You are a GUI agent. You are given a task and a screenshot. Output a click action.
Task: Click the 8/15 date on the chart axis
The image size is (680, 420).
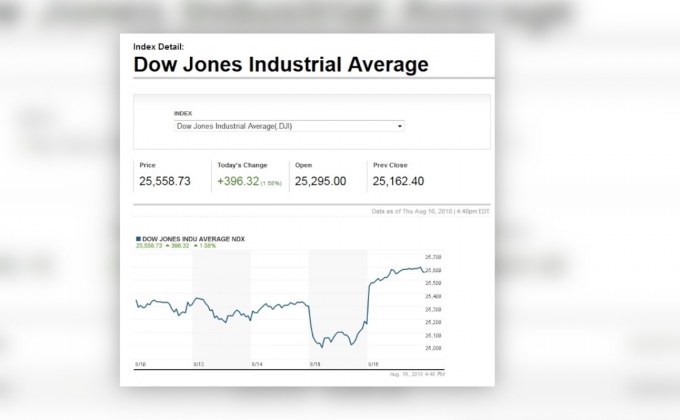point(315,363)
